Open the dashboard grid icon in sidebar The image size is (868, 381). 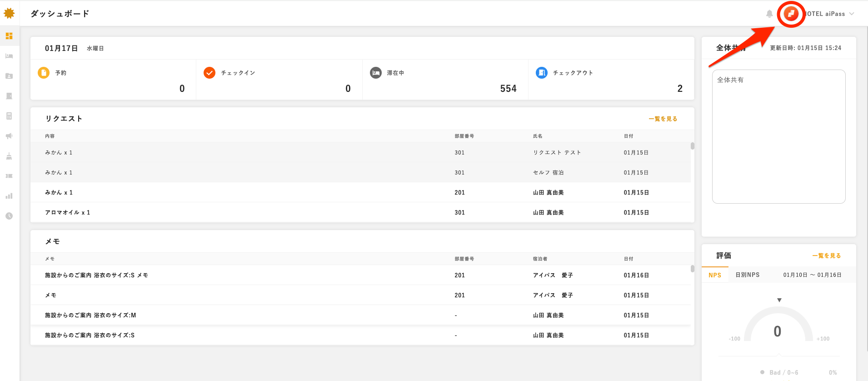[9, 36]
